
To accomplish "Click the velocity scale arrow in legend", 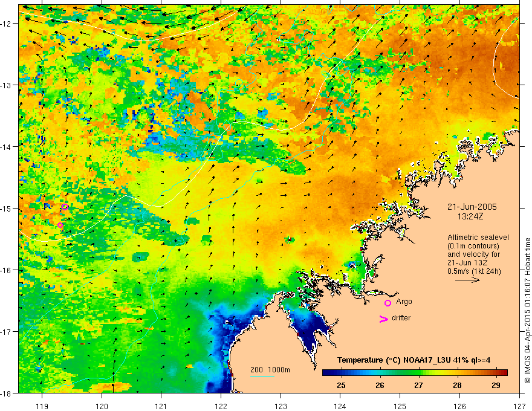I will pos(467,280).
